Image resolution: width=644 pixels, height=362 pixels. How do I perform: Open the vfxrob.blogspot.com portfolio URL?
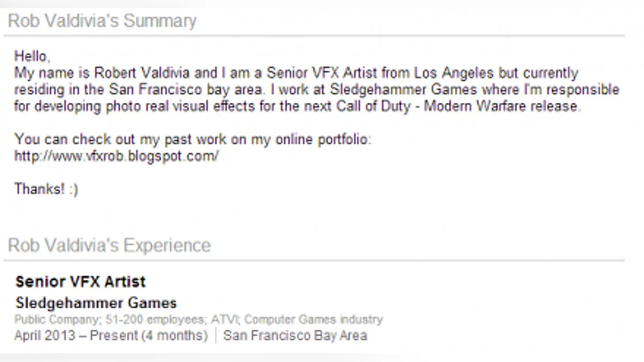tap(116, 157)
